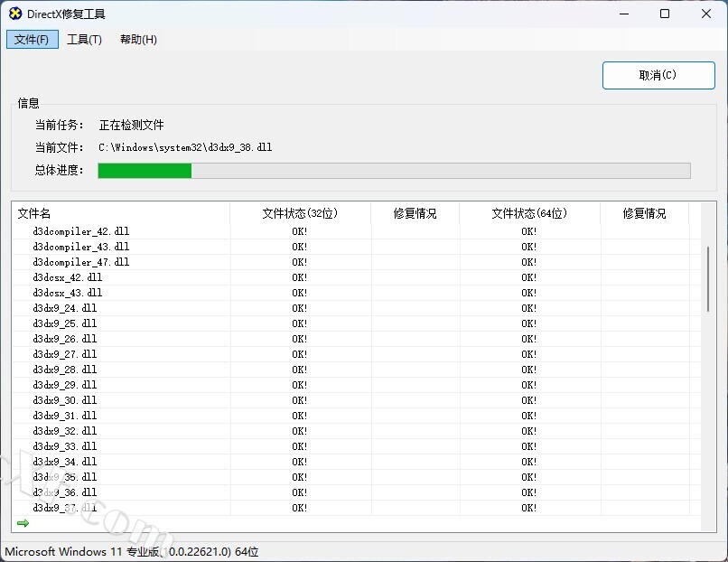
Task: Click the 当前文件 label
Action: (60, 147)
